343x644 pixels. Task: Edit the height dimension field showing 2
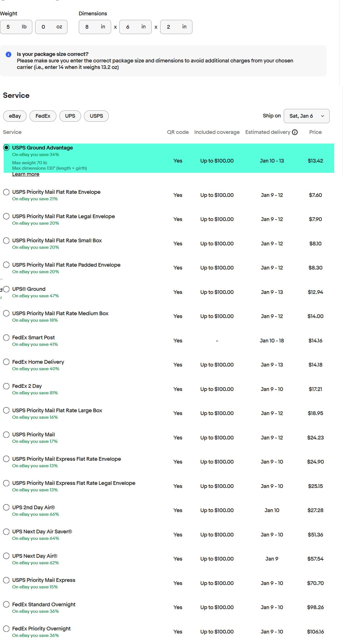point(176,27)
